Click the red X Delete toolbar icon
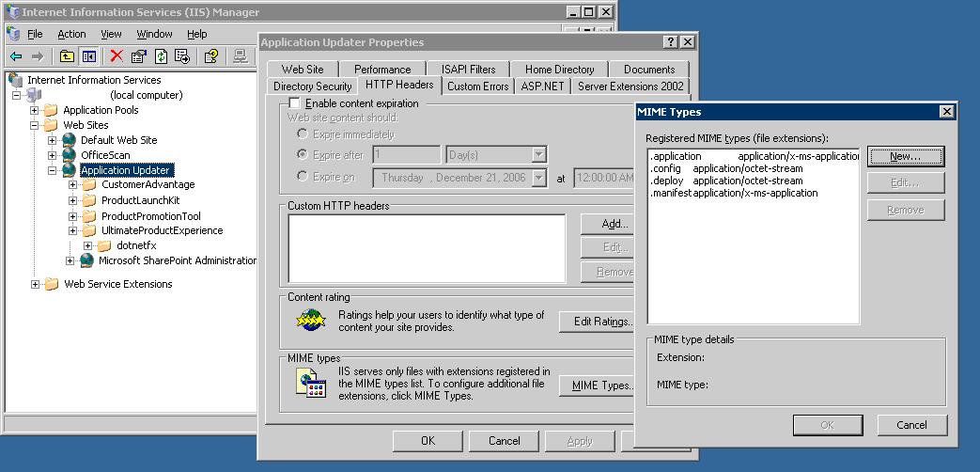The height and width of the screenshot is (472, 980). click(117, 56)
